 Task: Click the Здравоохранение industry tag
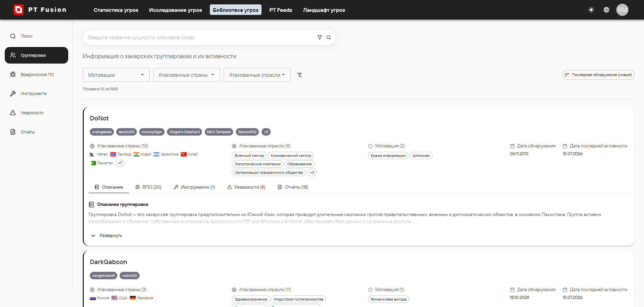tap(251, 299)
